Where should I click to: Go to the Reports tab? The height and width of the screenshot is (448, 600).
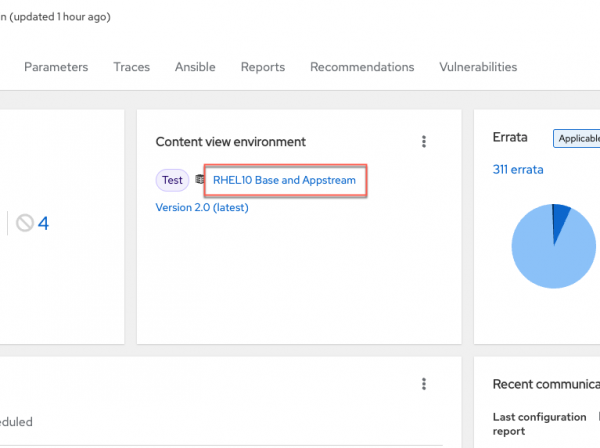tap(263, 67)
